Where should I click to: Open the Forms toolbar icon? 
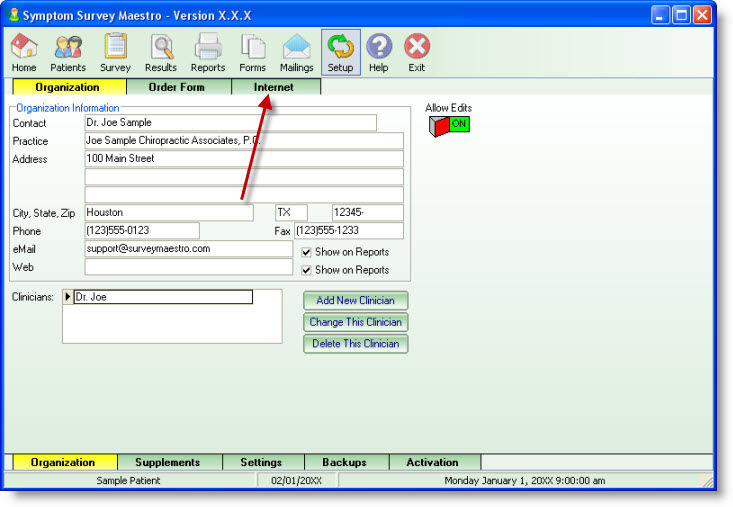[252, 52]
